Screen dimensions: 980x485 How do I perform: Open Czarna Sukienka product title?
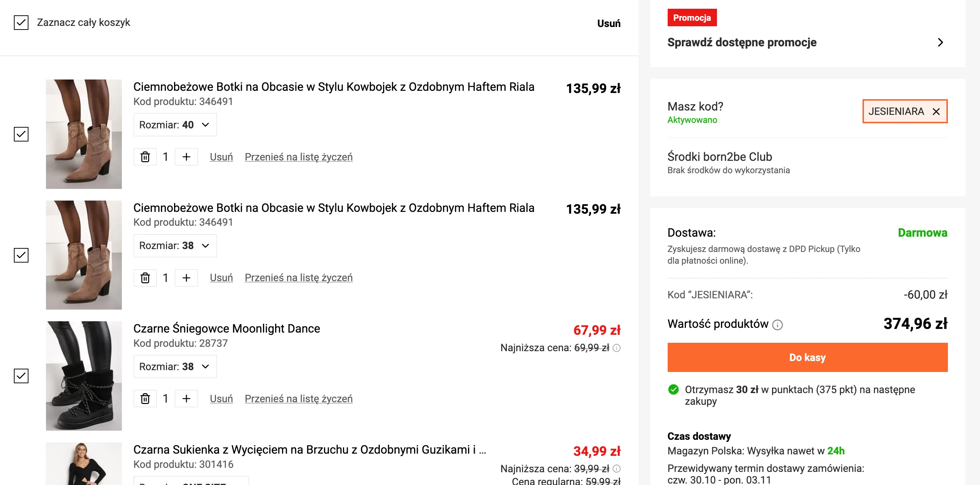tap(309, 450)
